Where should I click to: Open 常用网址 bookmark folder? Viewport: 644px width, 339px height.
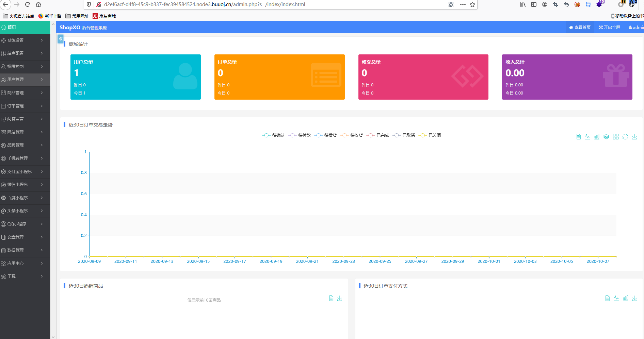tap(77, 16)
